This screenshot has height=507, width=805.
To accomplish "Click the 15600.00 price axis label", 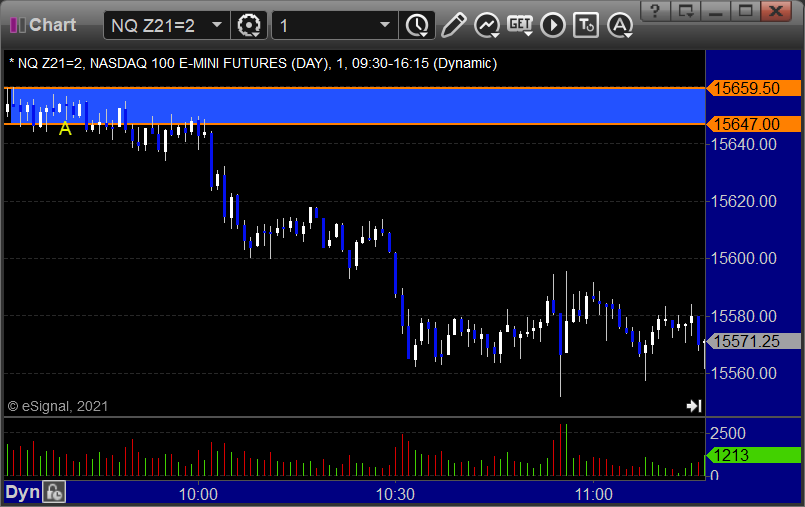I will pyautogui.click(x=743, y=258).
